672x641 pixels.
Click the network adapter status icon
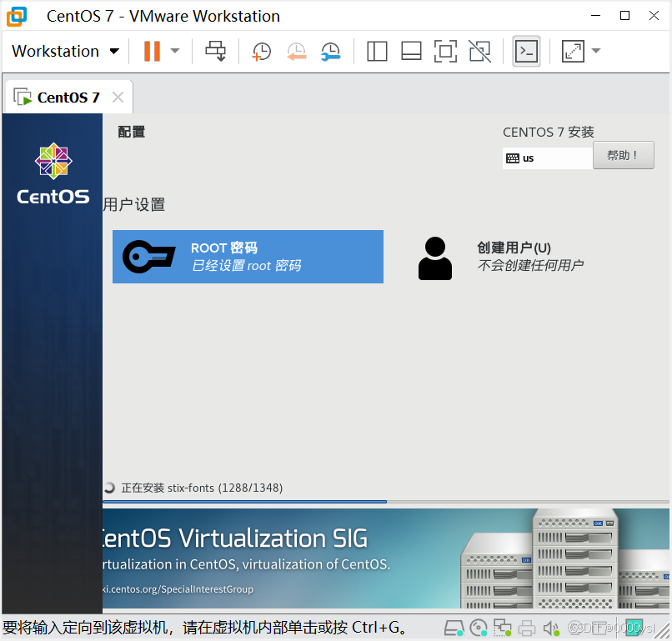point(502,628)
